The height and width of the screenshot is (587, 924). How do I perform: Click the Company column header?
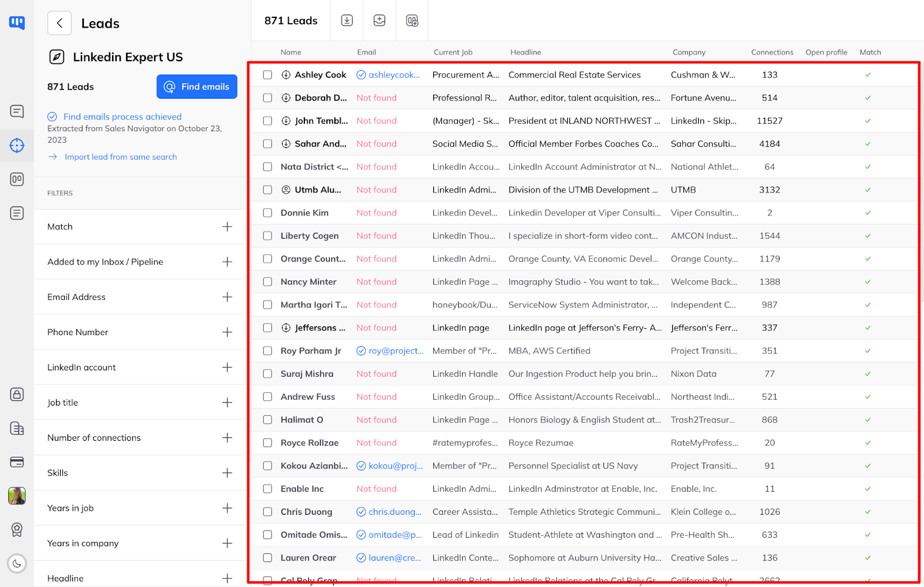(x=689, y=52)
